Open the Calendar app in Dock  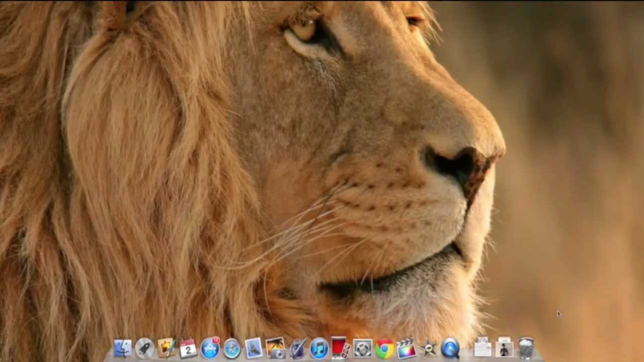click(x=188, y=348)
